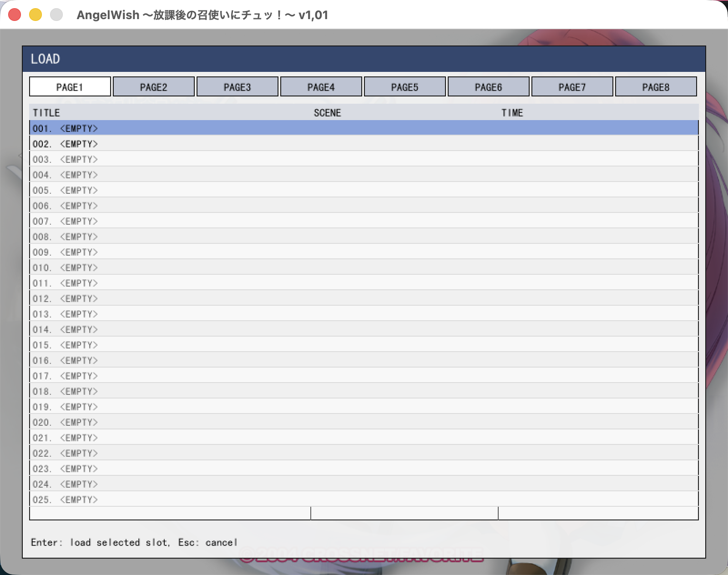Choose slot 020 row
The width and height of the screenshot is (728, 575).
[x=364, y=422]
